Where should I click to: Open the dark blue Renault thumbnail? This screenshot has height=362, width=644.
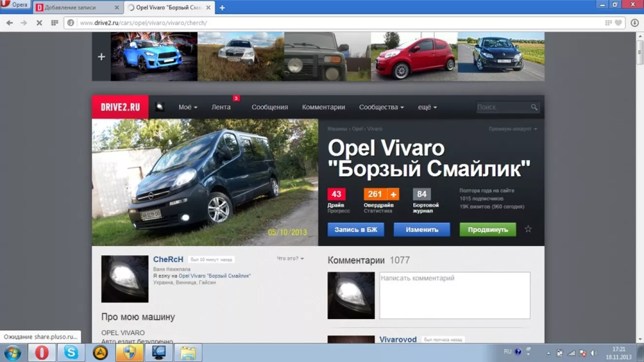pos(501,57)
